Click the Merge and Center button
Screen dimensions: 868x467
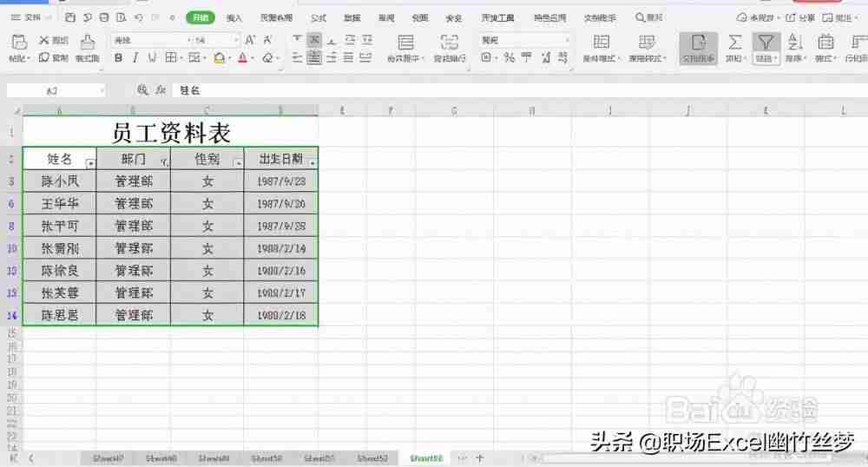(405, 48)
